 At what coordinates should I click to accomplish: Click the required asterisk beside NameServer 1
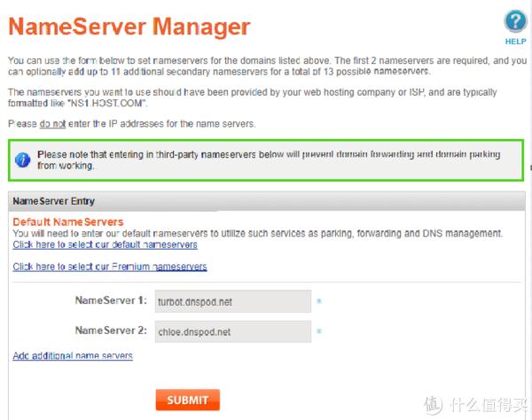[319, 300]
